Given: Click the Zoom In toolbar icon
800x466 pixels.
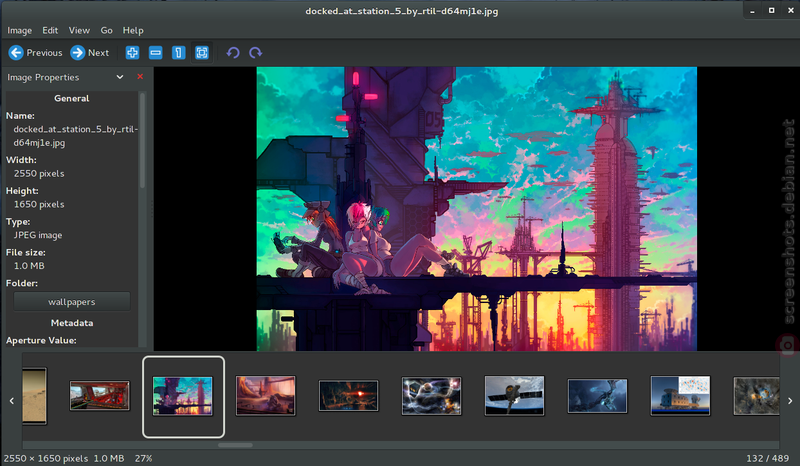Looking at the screenshot, I should [132, 53].
